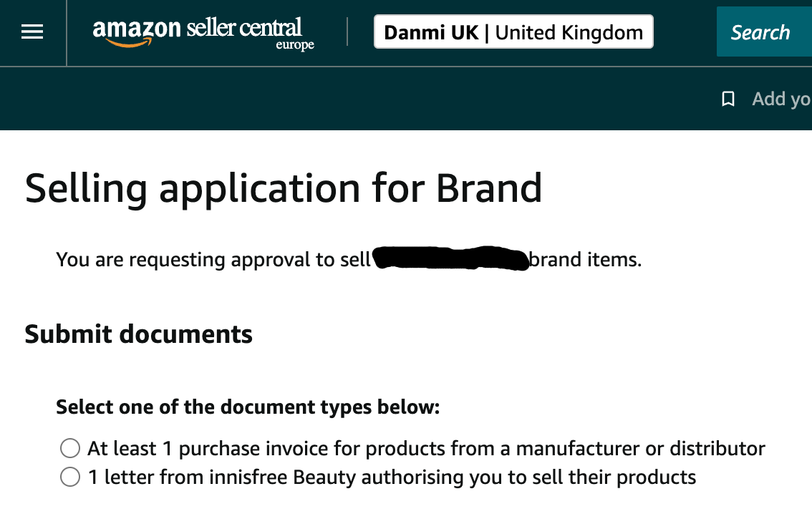
Task: Click the "Selling application for Brand" heading
Action: click(x=284, y=188)
